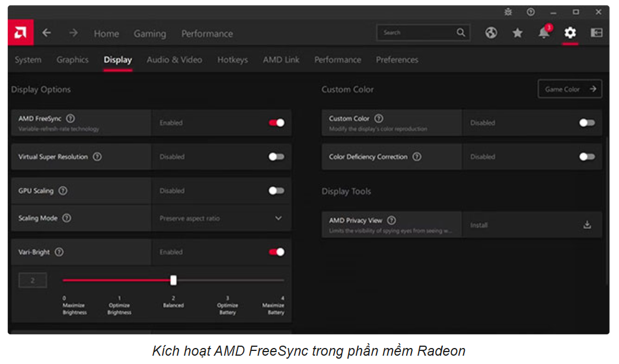Open the Game Color button
This screenshot has width=619, height=364.
coord(569,89)
